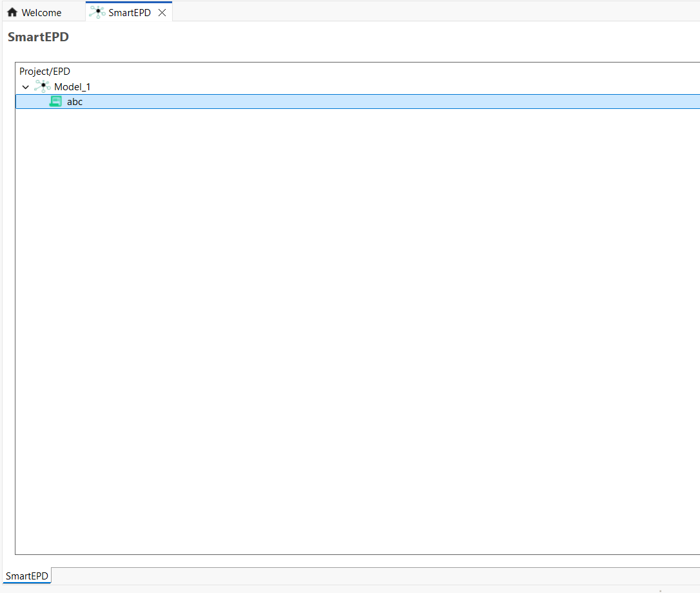Click blank space right of Model_1 label

[x=387, y=86]
